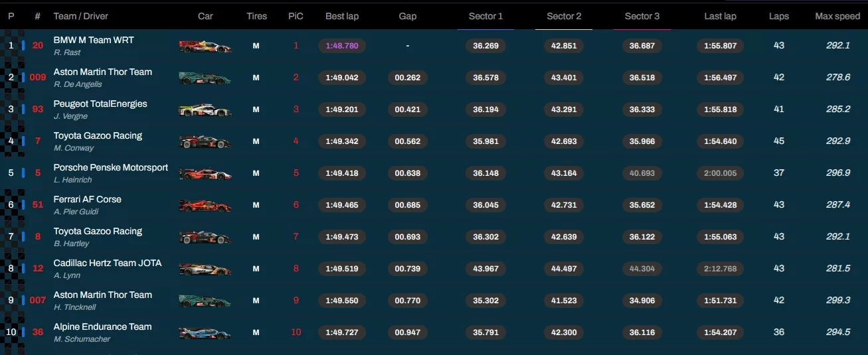Screen dimensions: 868x355
Task: Click driver name B. Hartley
Action: point(71,244)
